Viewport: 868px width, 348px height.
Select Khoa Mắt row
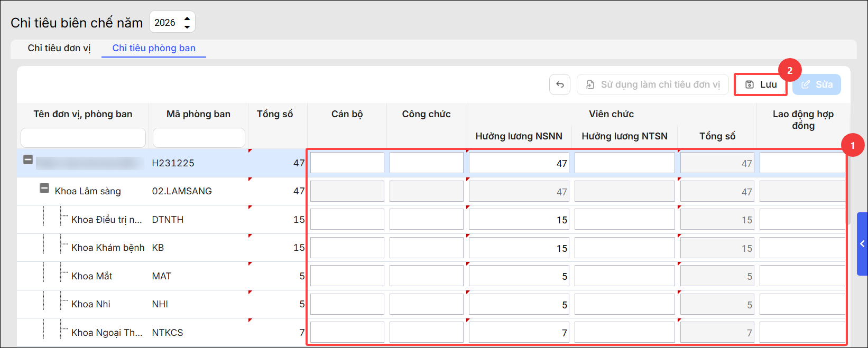[x=92, y=276]
